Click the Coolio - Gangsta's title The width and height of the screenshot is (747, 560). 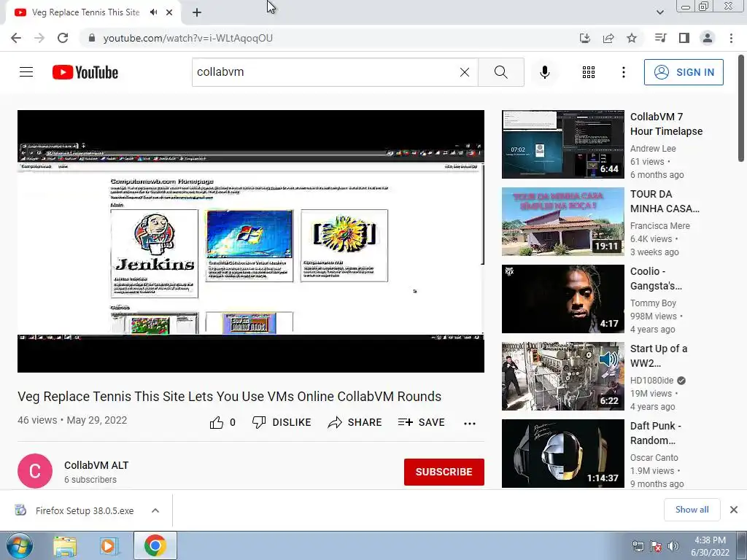point(656,279)
